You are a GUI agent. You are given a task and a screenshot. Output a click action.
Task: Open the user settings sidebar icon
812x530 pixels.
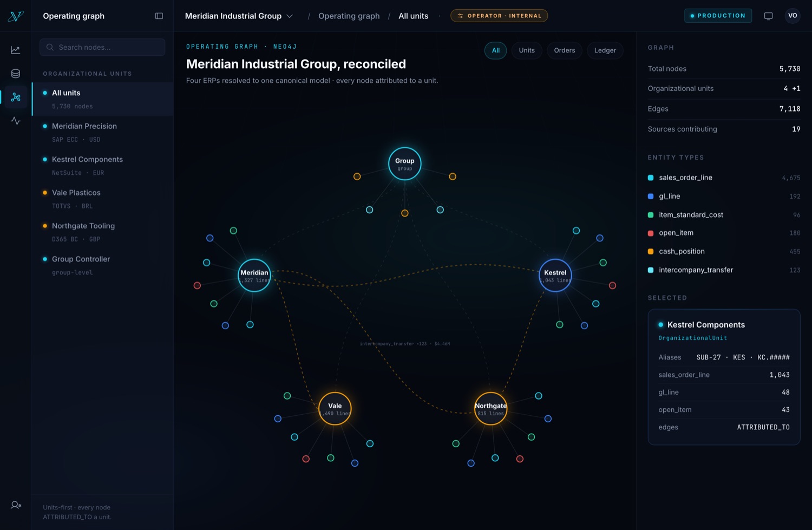[16, 505]
